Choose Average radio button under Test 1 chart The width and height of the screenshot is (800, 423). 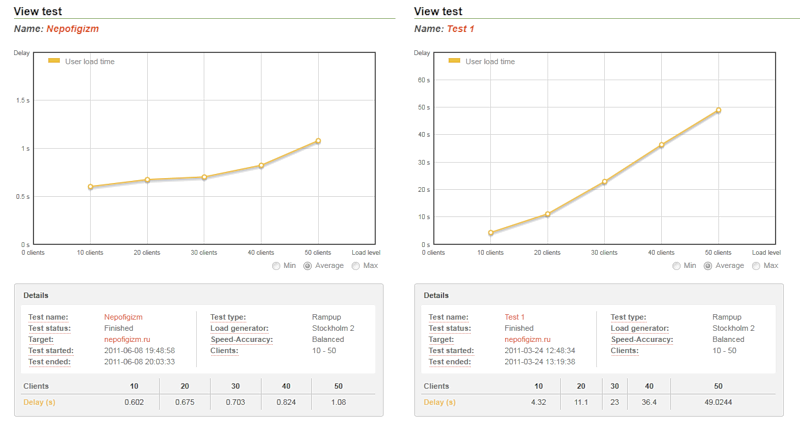708,266
